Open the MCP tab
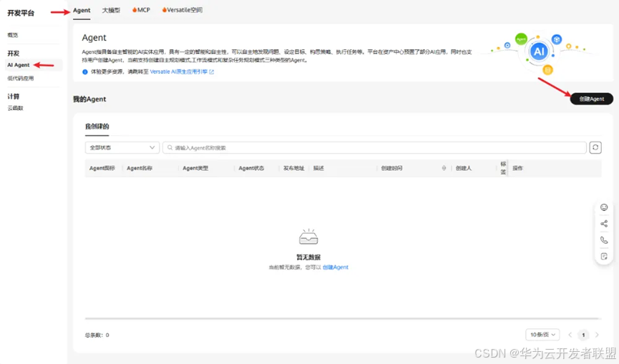 (141, 10)
